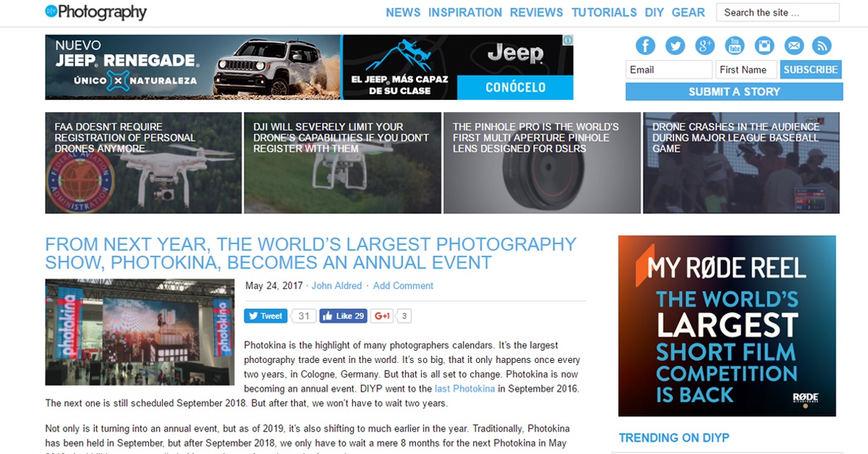Click the SUBSCRIBE button
868x454 pixels.
[x=810, y=69]
